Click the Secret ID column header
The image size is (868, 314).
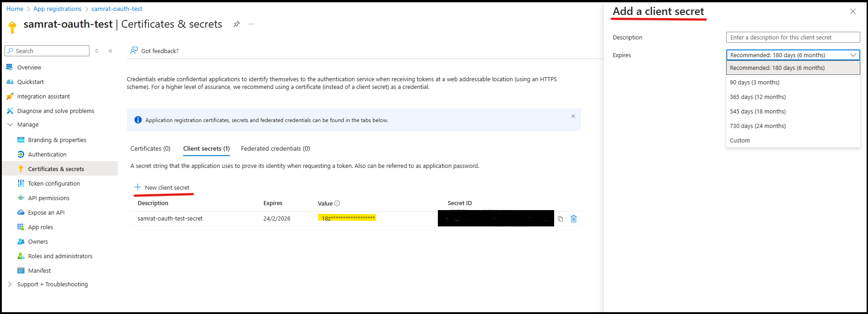pos(460,203)
